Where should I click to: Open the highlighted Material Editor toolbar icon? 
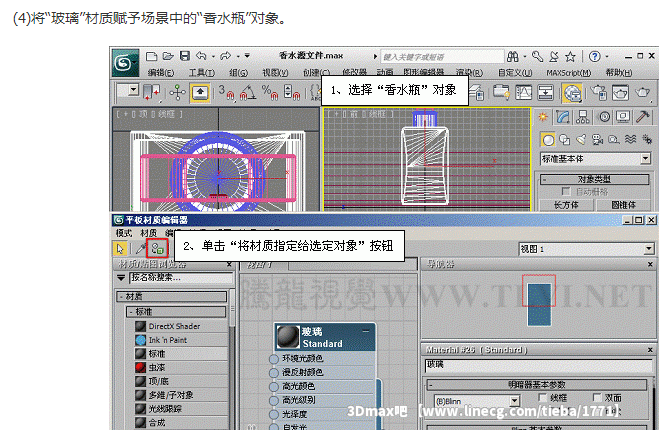coord(572,93)
